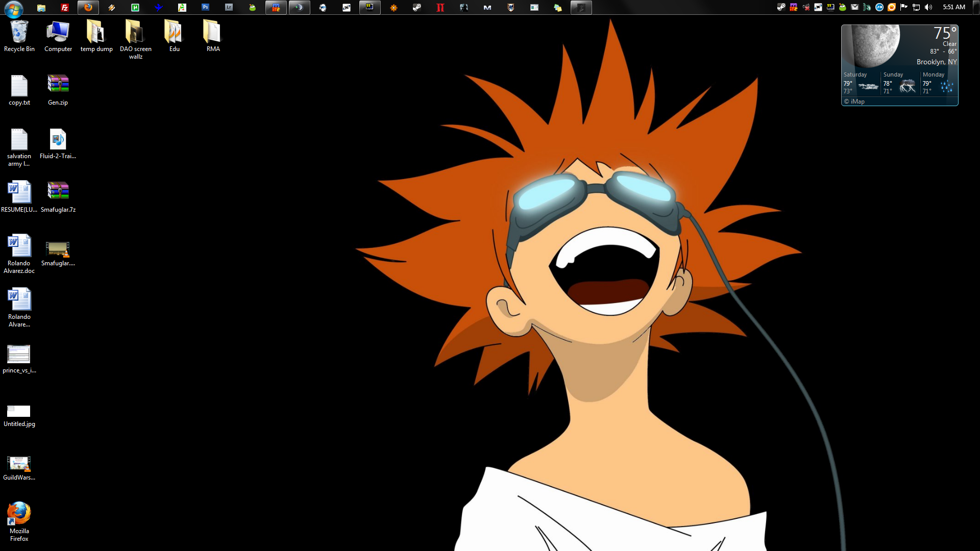Image resolution: width=980 pixels, height=551 pixels.
Task: Select the Rolando Alvarez.doc file
Action: (x=19, y=254)
